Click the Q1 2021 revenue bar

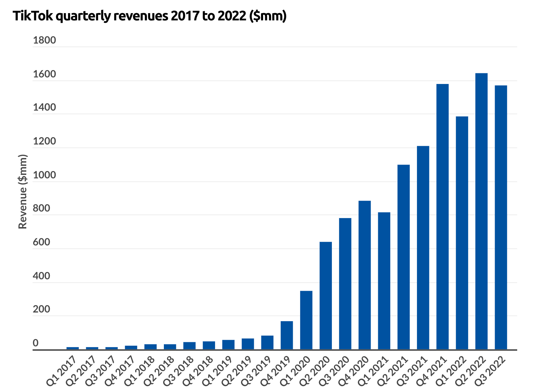pyautogui.click(x=384, y=281)
